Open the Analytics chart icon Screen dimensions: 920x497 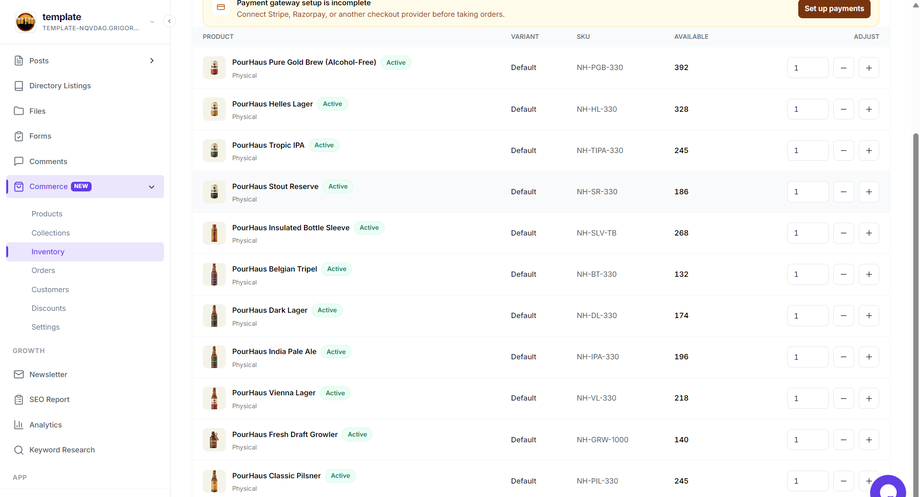tap(19, 425)
